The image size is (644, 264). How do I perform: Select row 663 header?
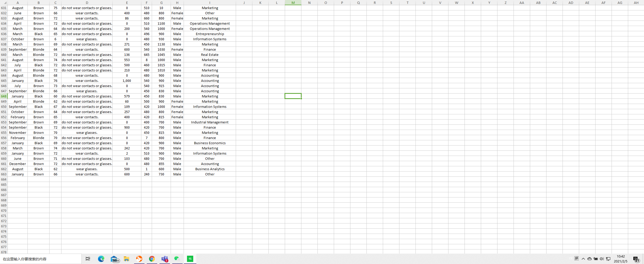click(4, 174)
